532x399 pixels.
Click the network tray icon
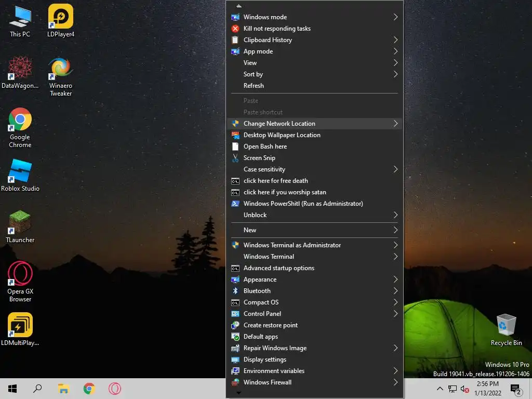tap(453, 389)
